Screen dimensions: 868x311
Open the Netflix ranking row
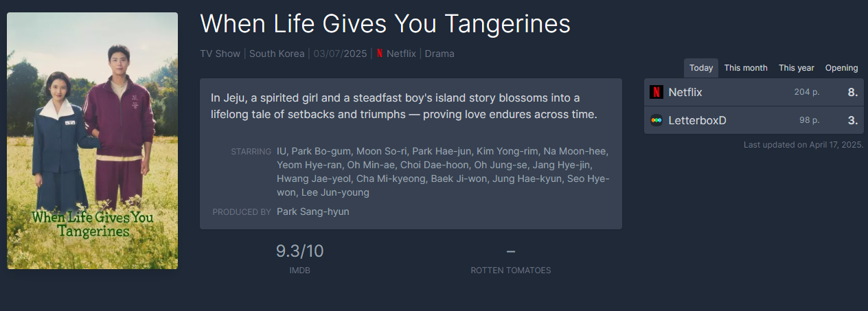754,92
